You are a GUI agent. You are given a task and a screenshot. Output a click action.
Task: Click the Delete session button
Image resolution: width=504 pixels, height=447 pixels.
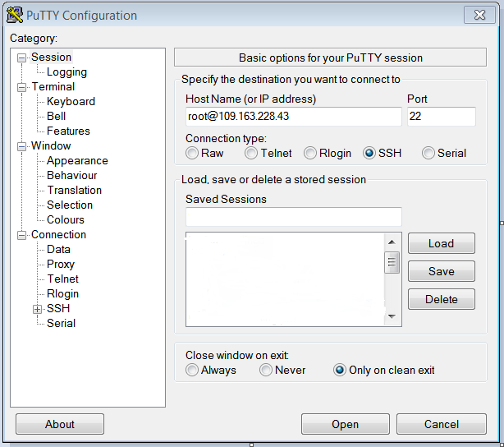point(442,299)
